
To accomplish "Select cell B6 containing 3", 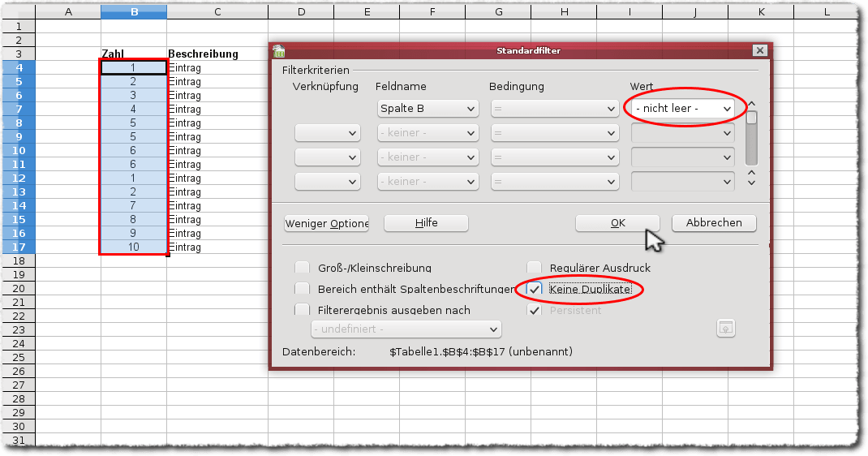I will (134, 95).
